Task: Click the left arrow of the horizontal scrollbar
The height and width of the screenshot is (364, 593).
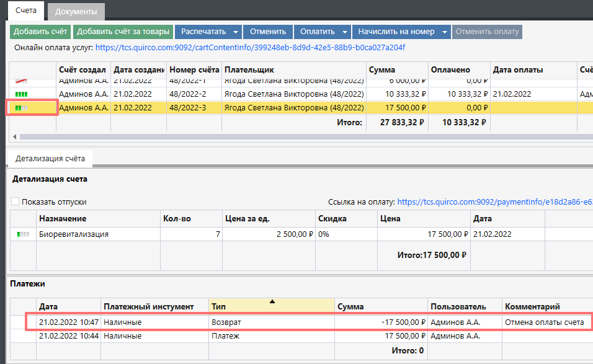Action: 14,136
